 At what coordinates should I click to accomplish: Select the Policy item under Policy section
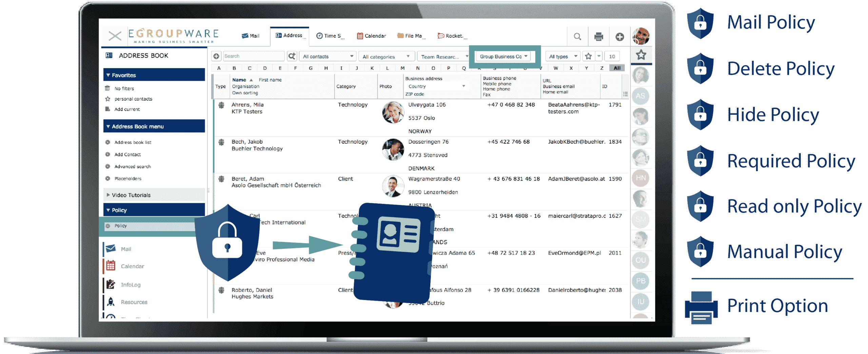(149, 226)
